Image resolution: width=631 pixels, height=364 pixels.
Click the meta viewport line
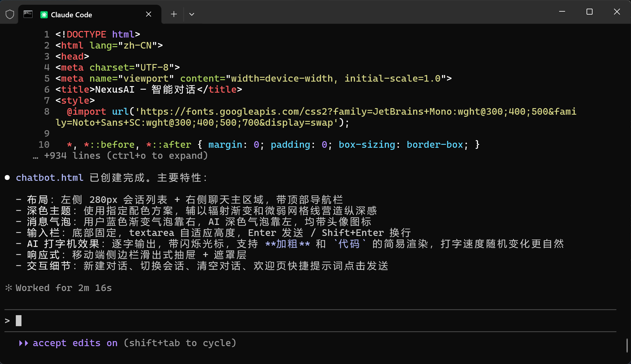[x=254, y=79]
